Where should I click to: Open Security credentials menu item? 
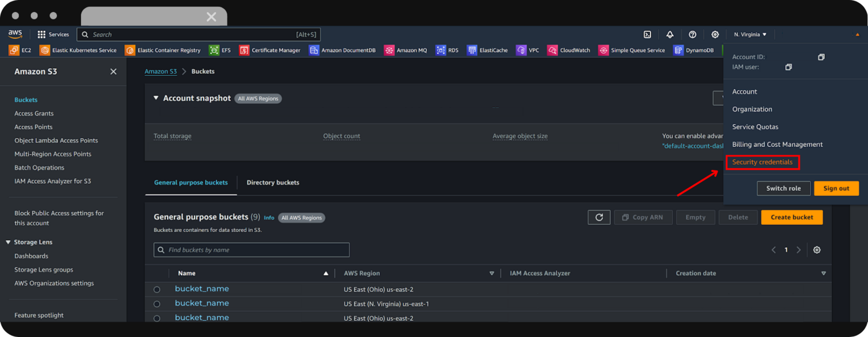(762, 162)
